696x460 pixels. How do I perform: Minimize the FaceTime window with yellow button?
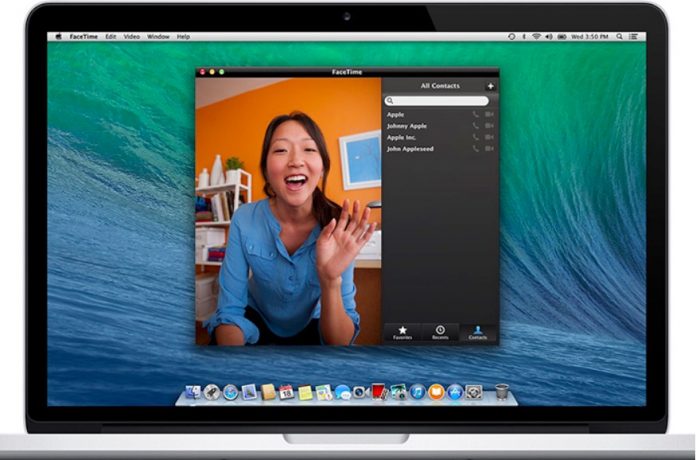point(212,72)
